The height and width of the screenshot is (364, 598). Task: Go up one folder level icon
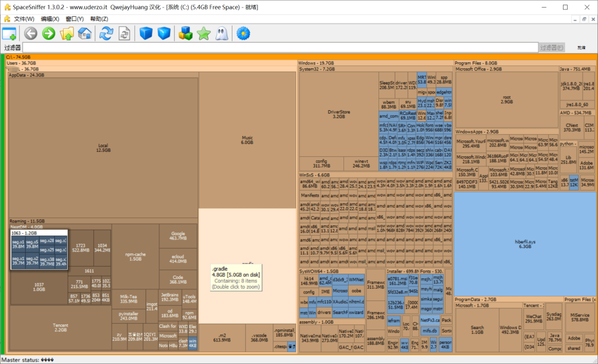coord(67,34)
